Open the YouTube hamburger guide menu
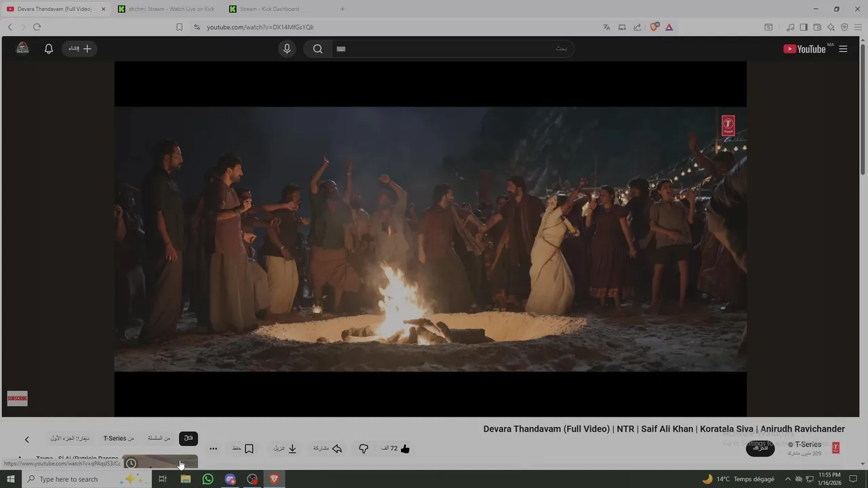Image resolution: width=868 pixels, height=488 pixels. (843, 49)
